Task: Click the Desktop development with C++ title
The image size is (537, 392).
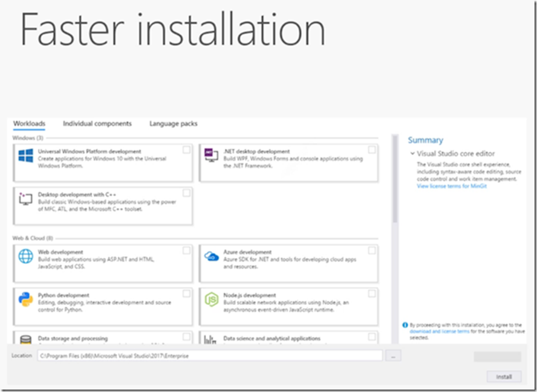Action: pyautogui.click(x=77, y=194)
